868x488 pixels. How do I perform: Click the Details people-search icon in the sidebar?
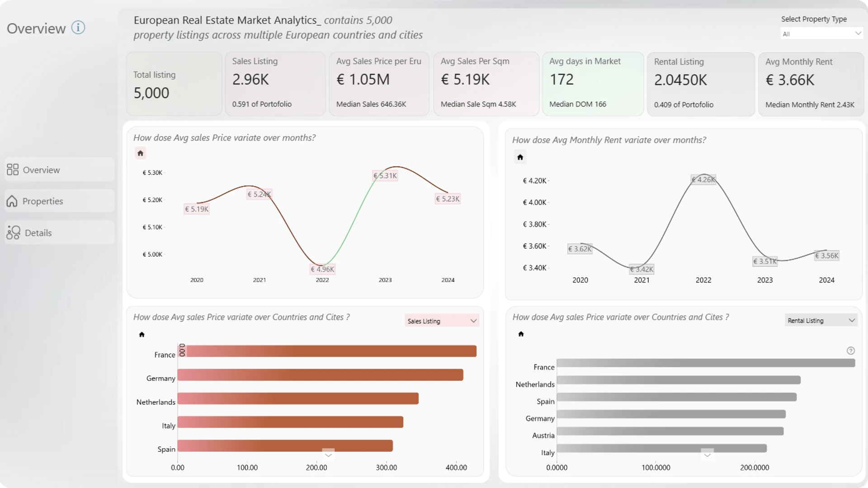pos(13,233)
